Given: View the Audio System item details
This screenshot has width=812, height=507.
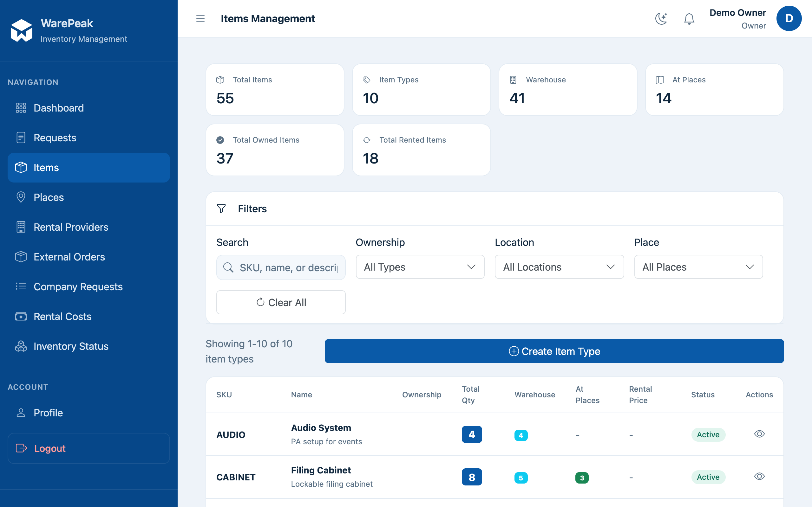Looking at the screenshot, I should coord(759,434).
